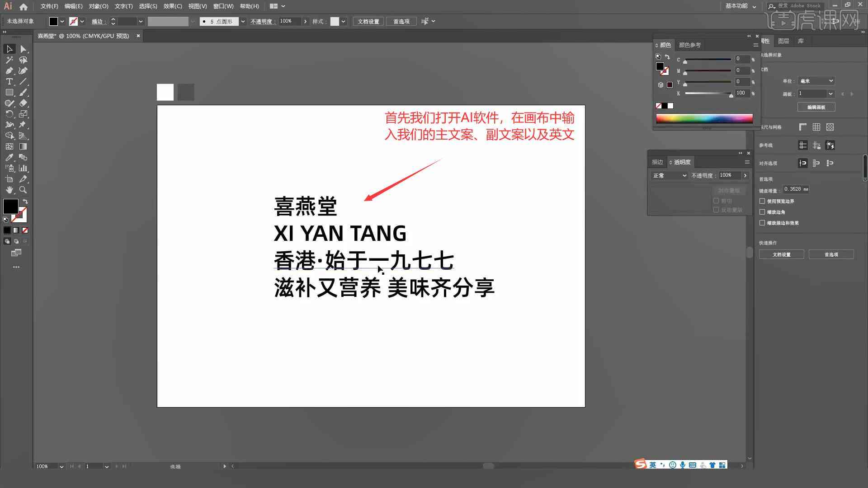
Task: Select the Pen tool in toolbar
Action: click(8, 70)
